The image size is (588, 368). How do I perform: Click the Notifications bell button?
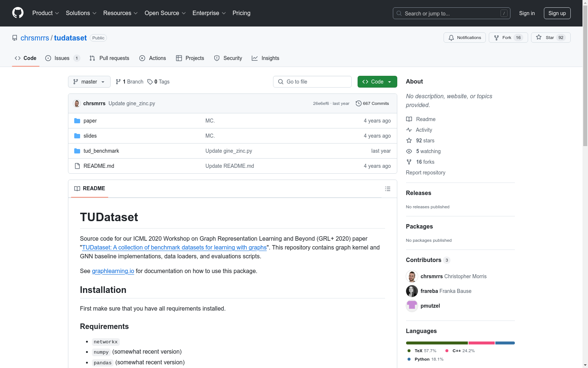click(465, 38)
